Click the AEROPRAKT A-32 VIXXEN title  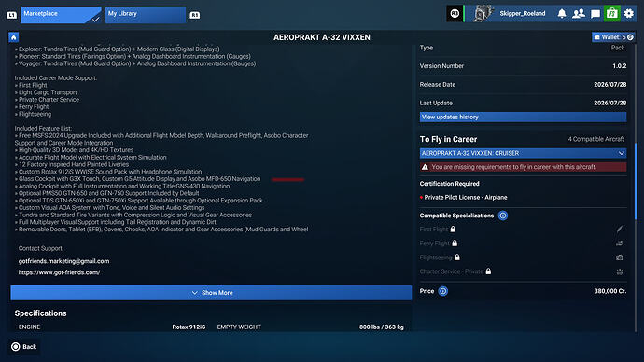(x=322, y=37)
